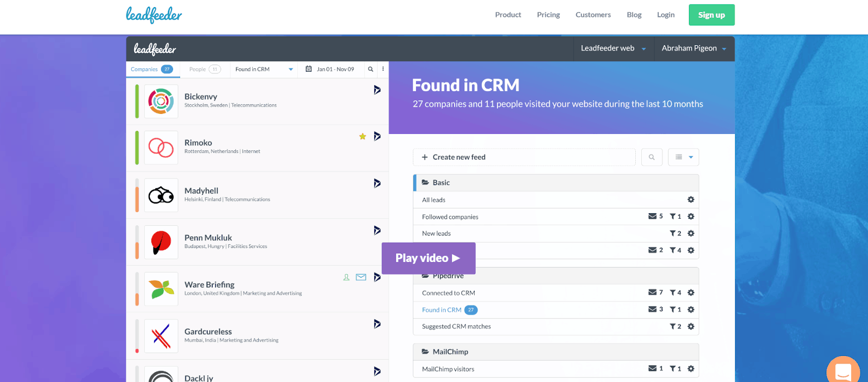Screen dimensions: 868x382
Task: Click filter icon on New leads row
Action: (x=673, y=233)
